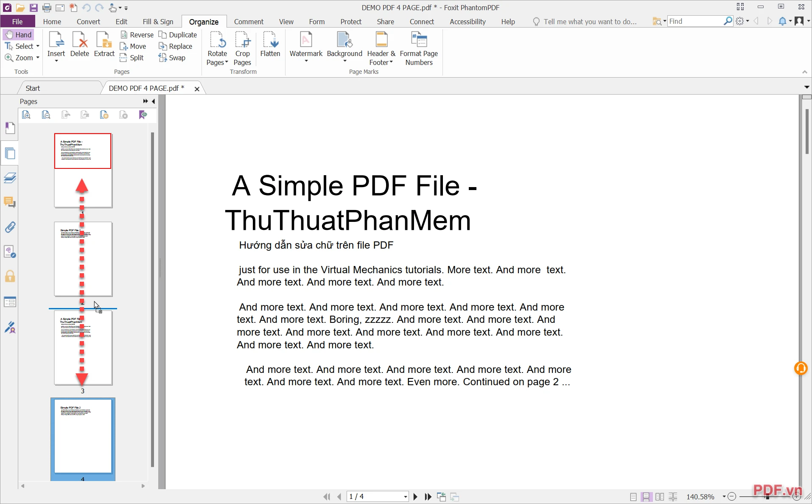The width and height of the screenshot is (812, 504).
Task: Click the Swap pages tool
Action: click(x=172, y=58)
